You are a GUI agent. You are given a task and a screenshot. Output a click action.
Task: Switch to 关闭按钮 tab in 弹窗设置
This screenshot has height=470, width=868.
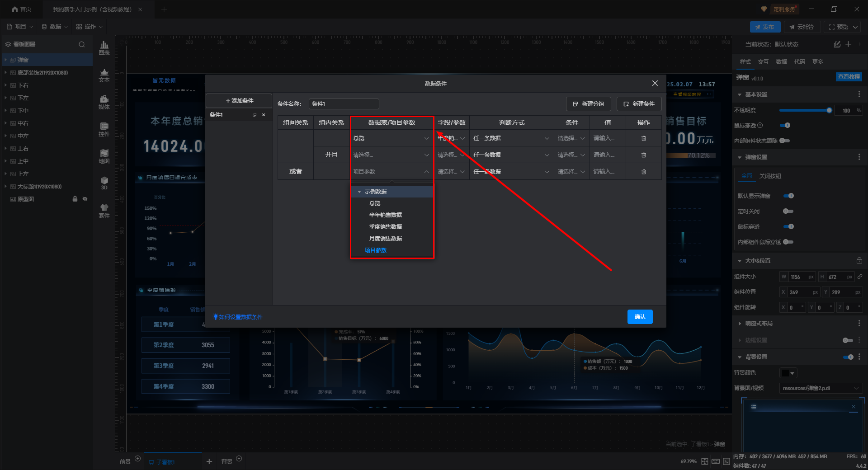[x=770, y=176]
